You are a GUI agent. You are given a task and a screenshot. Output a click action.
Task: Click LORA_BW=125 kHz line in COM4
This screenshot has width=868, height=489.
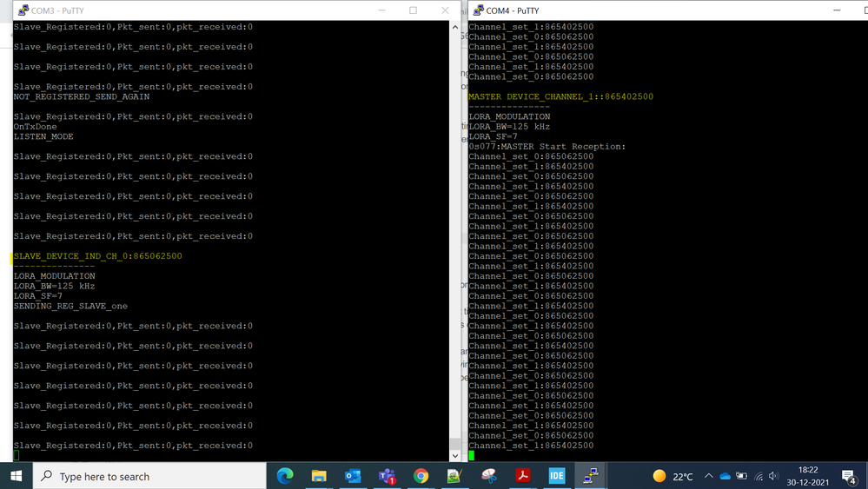pos(509,127)
